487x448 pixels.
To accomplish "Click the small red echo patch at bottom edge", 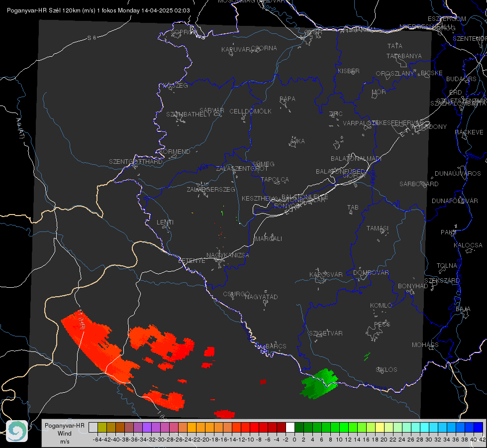I will click(224, 414).
